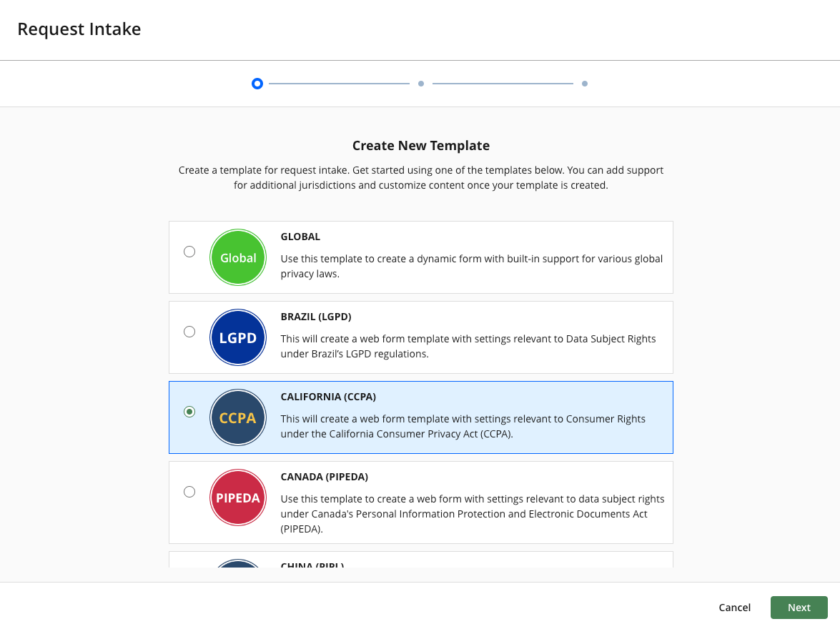
Task: Click the CCPA description text
Action: (x=463, y=426)
